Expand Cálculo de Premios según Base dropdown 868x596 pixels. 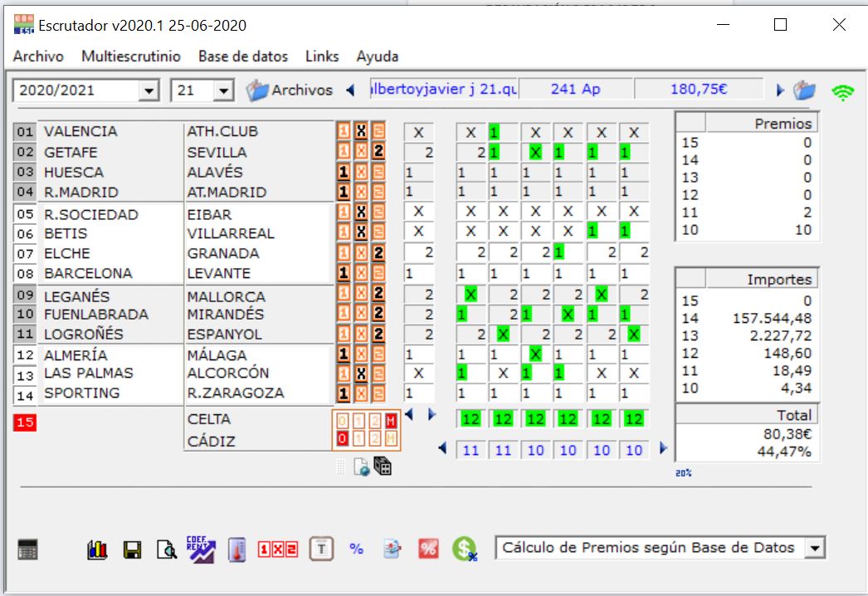814,548
